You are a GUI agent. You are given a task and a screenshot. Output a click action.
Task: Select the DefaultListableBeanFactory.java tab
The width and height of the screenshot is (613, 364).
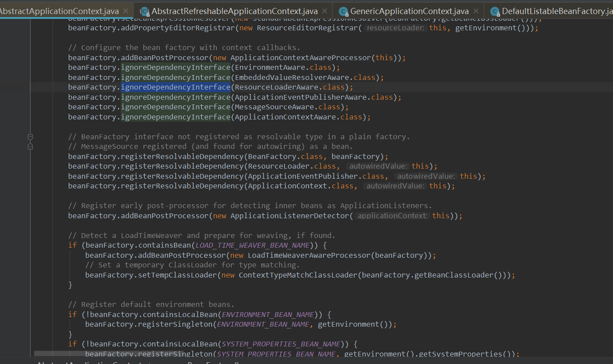(557, 11)
